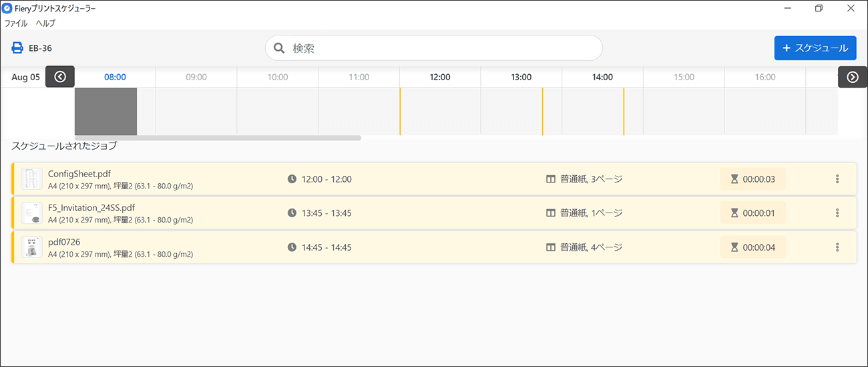Screen dimensions: 868x367
Task: Open the ファイル menu
Action: (x=16, y=23)
